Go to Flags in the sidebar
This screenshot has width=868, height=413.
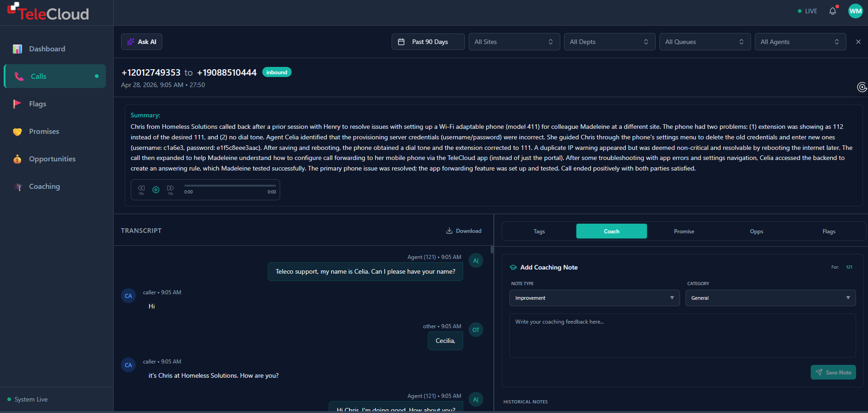pos(55,104)
